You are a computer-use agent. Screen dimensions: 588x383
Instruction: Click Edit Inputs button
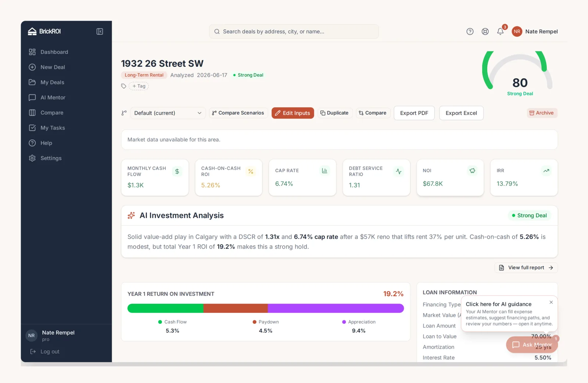click(293, 113)
